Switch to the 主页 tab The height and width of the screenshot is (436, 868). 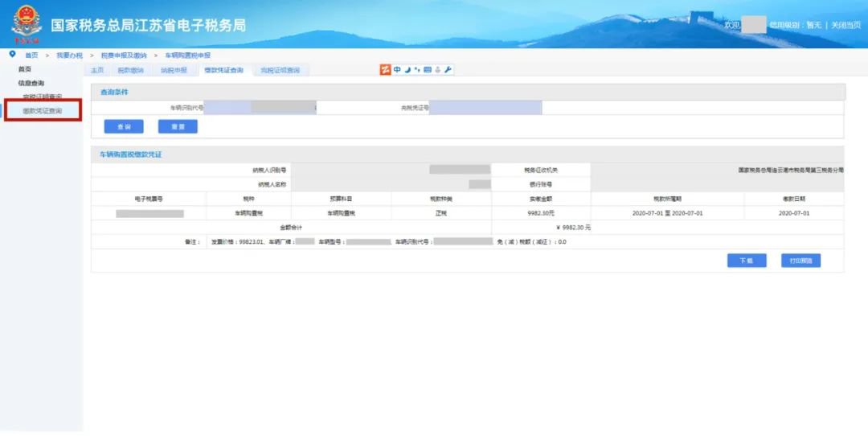pyautogui.click(x=96, y=71)
